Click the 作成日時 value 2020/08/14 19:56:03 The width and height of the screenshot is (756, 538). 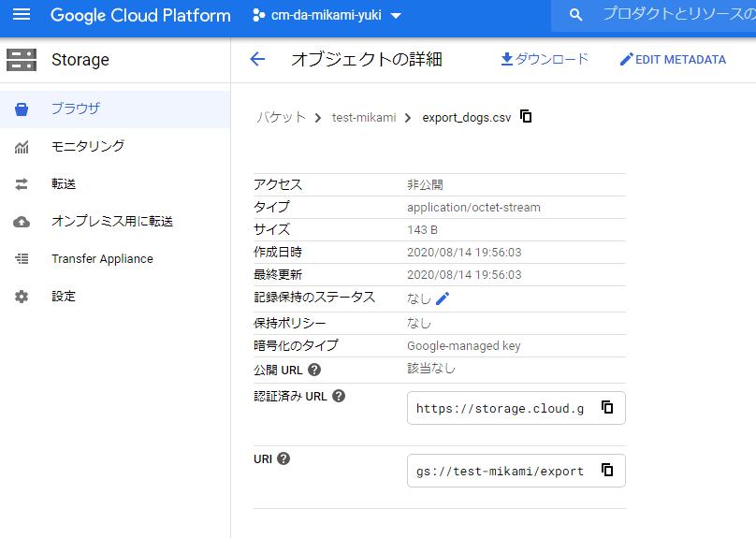point(464,252)
